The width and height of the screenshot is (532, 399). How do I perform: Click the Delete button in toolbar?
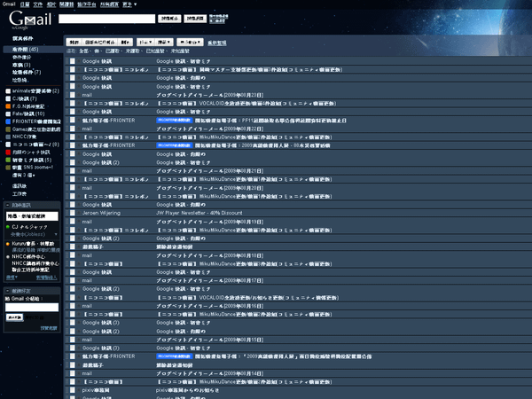pyautogui.click(x=125, y=42)
